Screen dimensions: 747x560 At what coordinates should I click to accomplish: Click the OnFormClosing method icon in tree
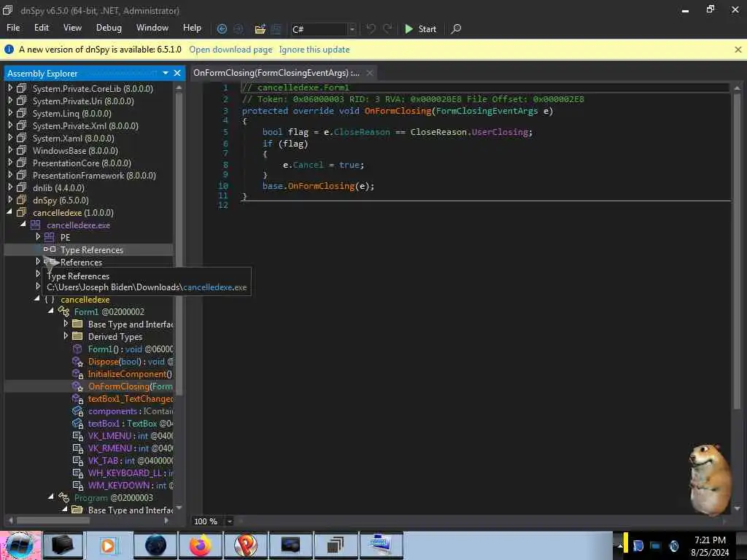coord(77,386)
